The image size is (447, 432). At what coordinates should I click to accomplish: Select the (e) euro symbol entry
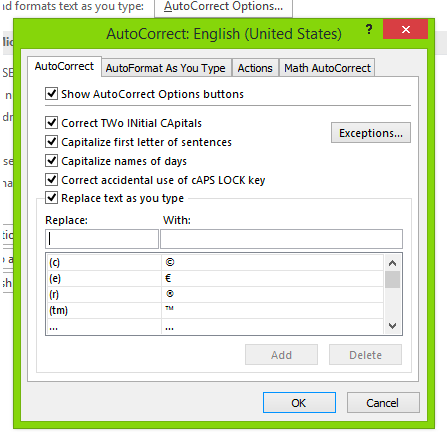215,278
